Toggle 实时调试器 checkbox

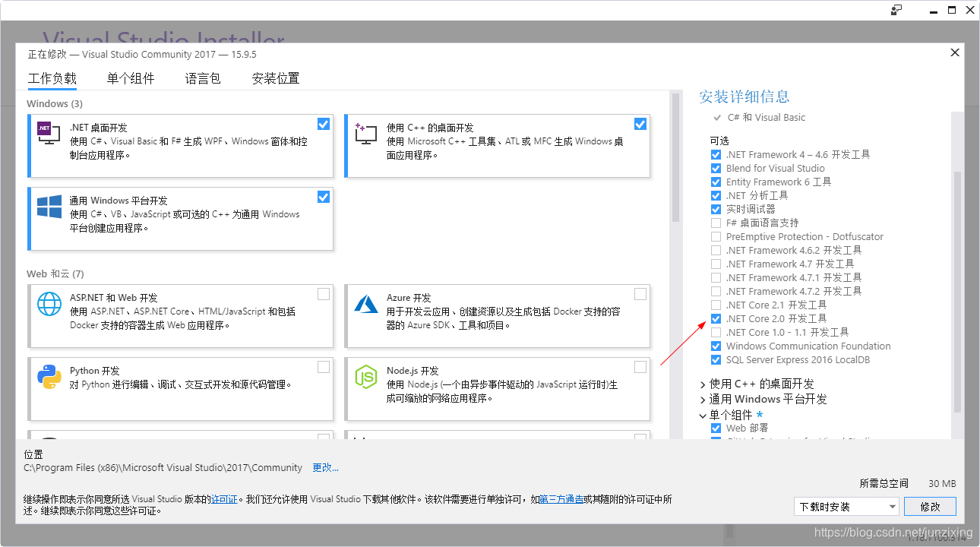point(716,209)
